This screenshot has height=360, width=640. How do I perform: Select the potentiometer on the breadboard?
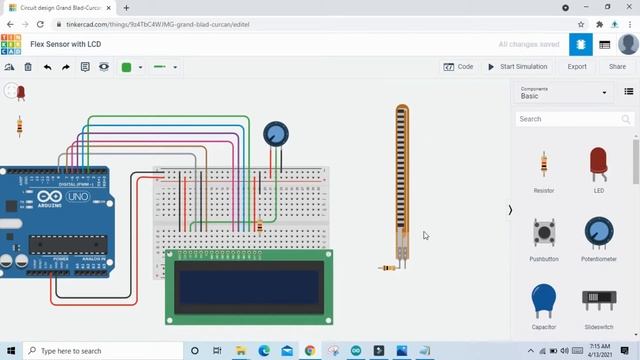[276, 134]
